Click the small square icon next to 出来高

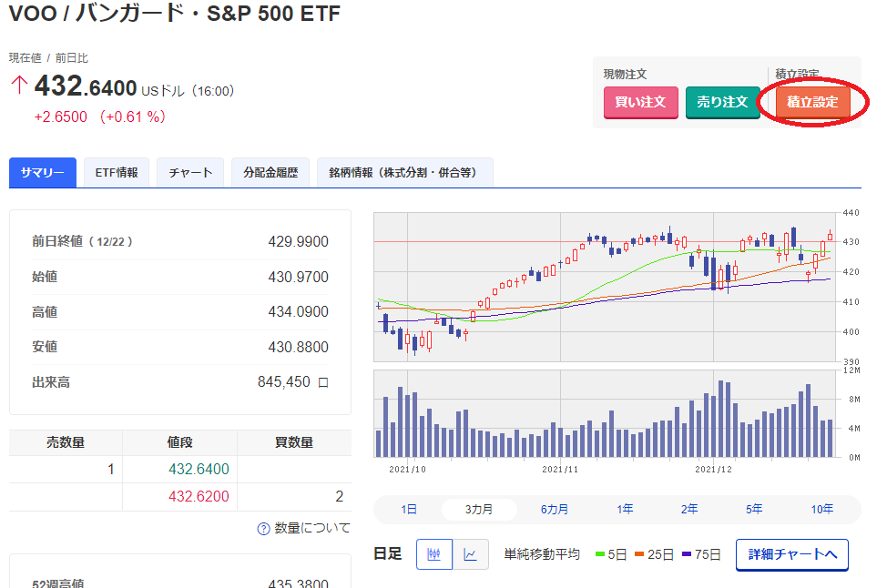point(323,383)
